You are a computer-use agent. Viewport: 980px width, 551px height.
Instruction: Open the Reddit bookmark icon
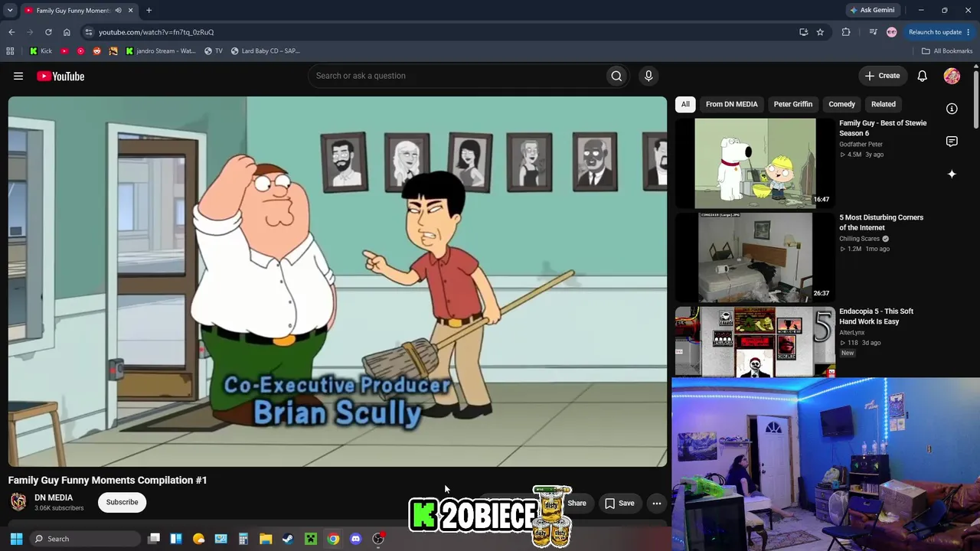click(x=96, y=51)
